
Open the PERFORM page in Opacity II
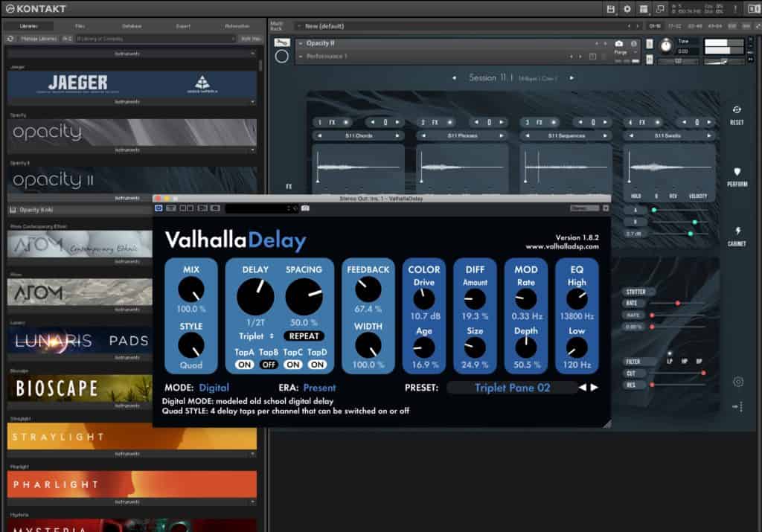coord(737,177)
